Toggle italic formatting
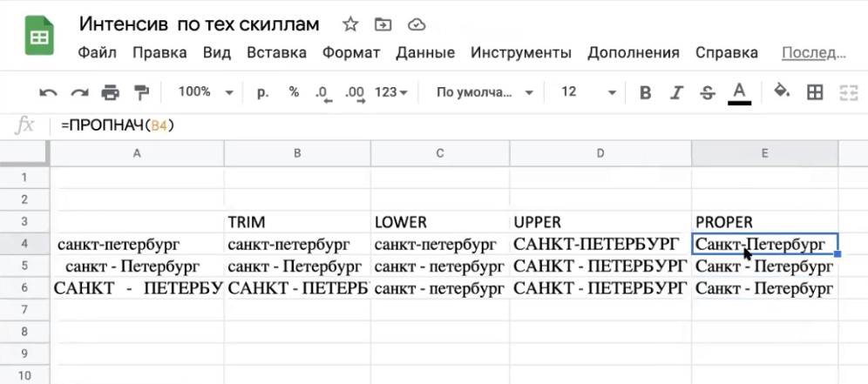Viewport: 868px width, 384px height. tap(675, 93)
